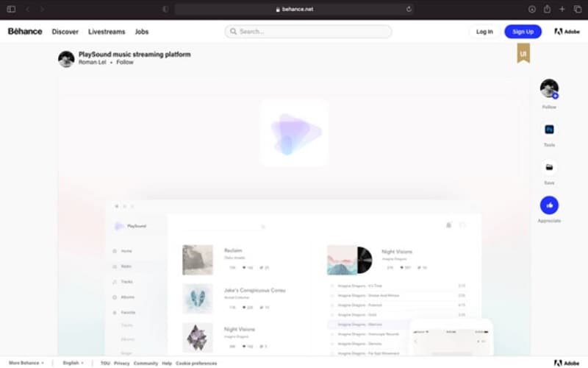Click the blue Sign Up button
The height and width of the screenshot is (368, 588).
tap(523, 32)
